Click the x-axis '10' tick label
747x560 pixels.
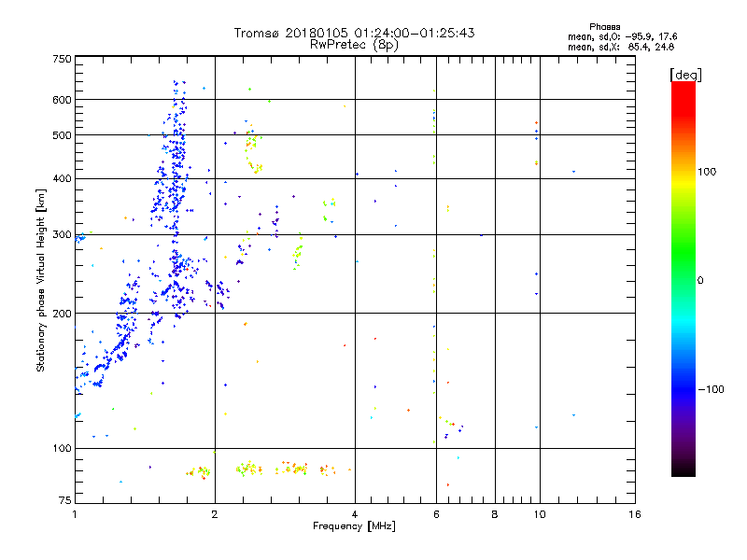click(x=540, y=514)
